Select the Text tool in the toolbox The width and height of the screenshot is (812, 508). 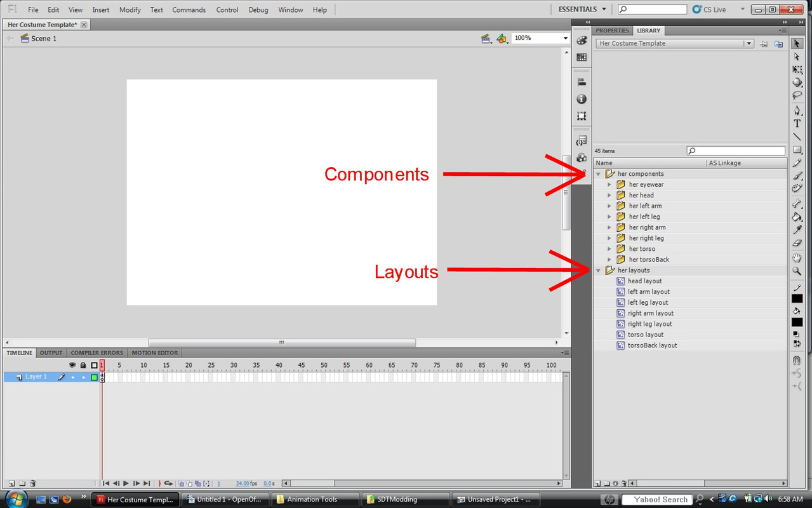[x=797, y=124]
